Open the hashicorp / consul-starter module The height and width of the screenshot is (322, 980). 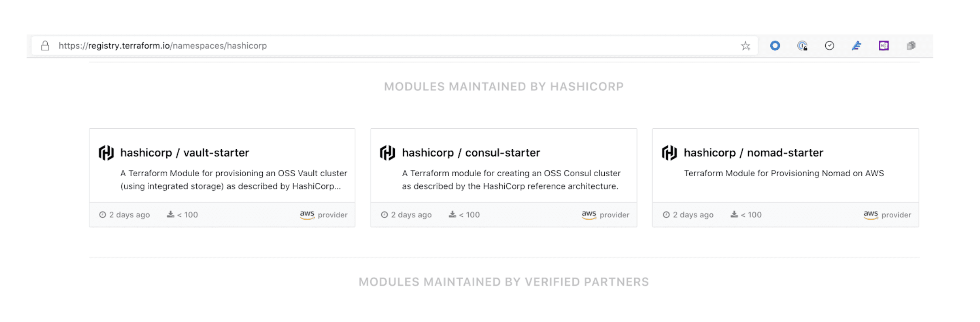pyautogui.click(x=470, y=152)
